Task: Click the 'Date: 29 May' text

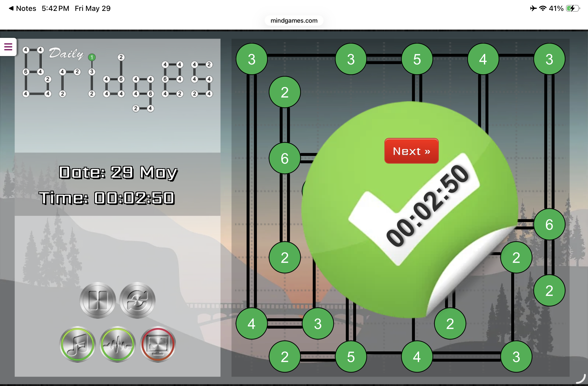Action: (118, 173)
